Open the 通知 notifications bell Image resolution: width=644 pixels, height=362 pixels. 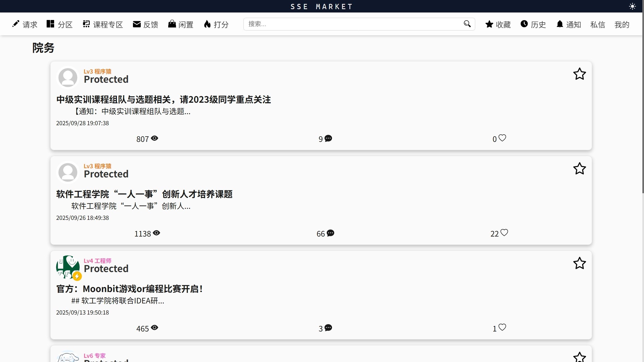pyautogui.click(x=568, y=24)
